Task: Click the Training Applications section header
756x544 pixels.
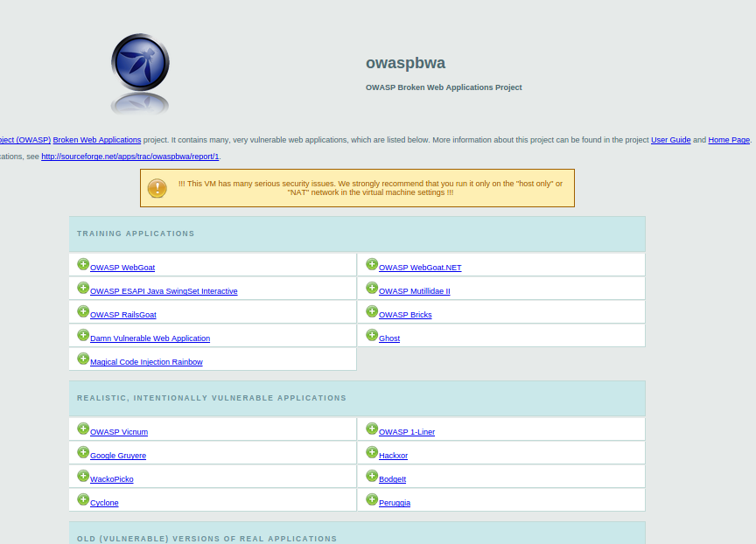Action: 136,234
